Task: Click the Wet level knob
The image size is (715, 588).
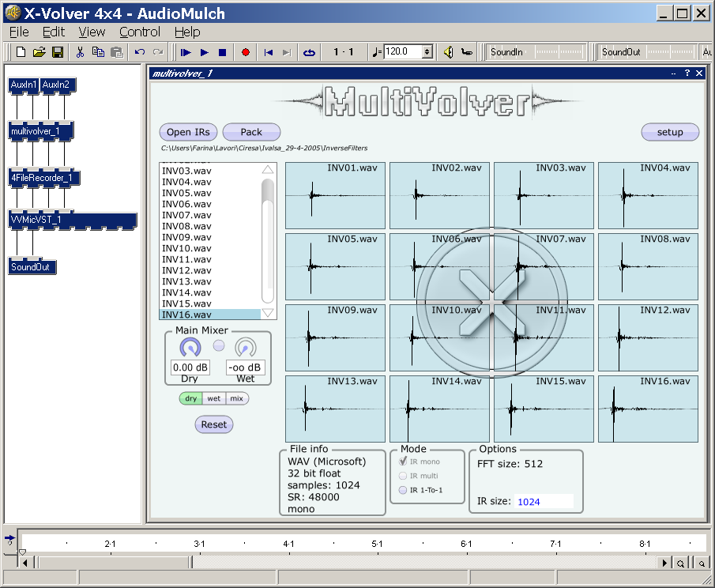Action: (x=246, y=348)
